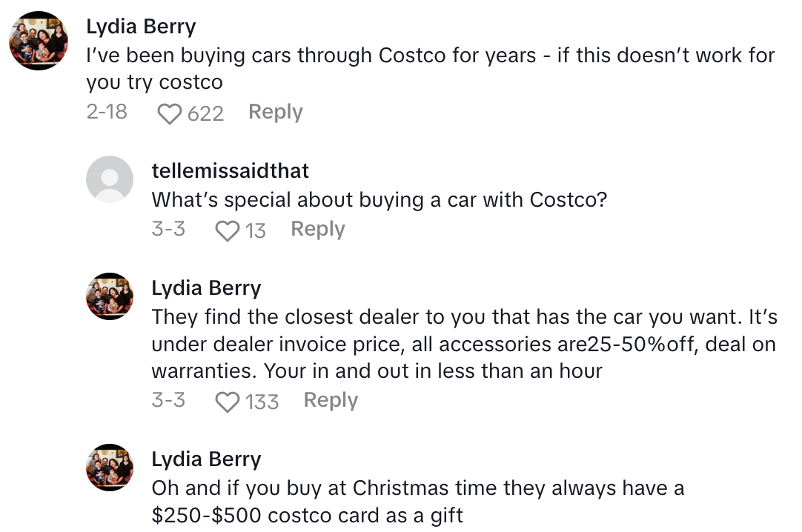
Task: Click Lydia Berry's avatar on the dealer invoice reply
Action: 110,296
